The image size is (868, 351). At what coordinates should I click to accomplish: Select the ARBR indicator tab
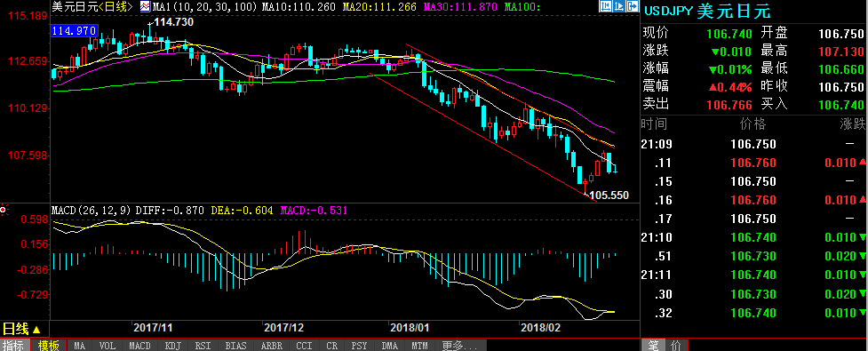272,346
